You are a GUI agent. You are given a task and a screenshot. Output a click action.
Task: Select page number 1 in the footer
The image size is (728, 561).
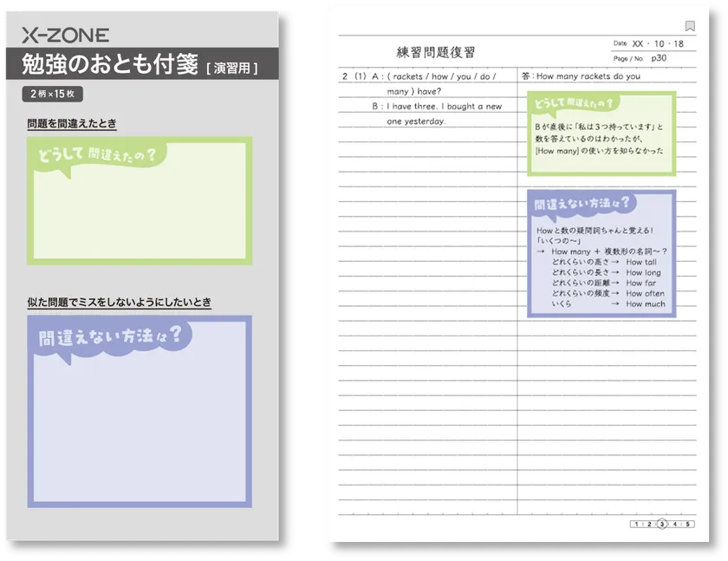coord(637,525)
